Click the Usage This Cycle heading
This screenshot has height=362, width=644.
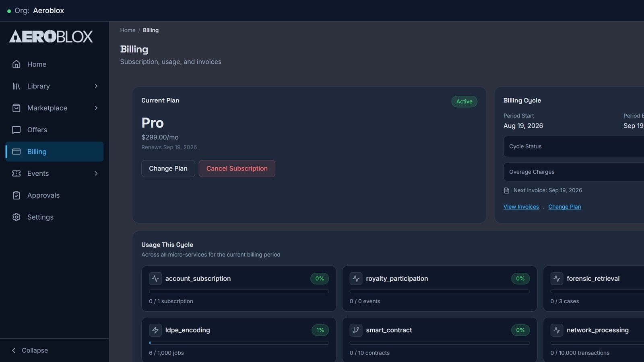coord(167,245)
